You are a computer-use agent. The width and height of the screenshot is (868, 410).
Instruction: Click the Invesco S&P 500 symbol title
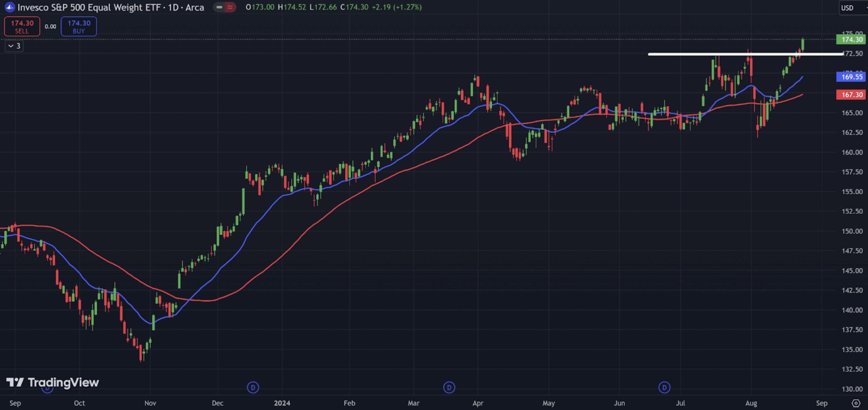click(x=111, y=7)
